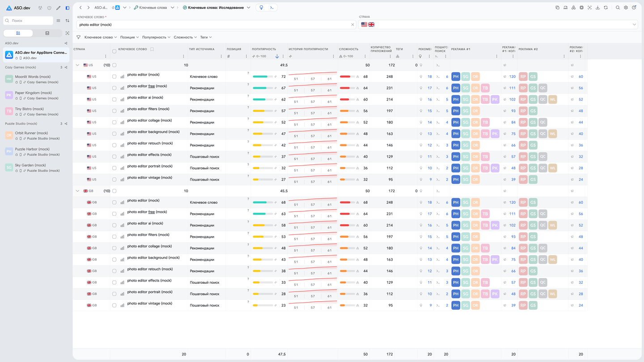Click the lightbulb recommendations button

(x=262, y=8)
